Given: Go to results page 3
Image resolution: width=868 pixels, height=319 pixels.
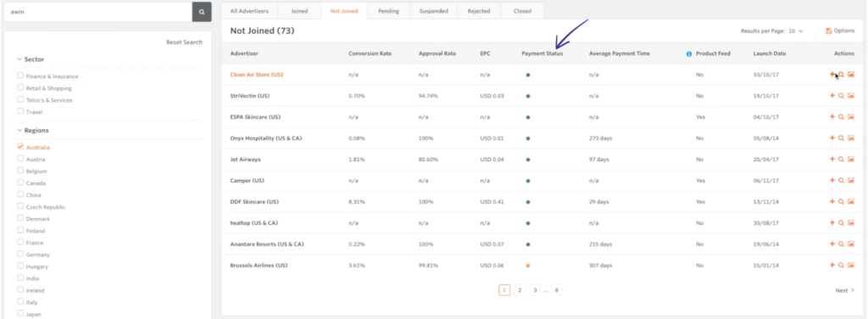Looking at the screenshot, I should [535, 290].
